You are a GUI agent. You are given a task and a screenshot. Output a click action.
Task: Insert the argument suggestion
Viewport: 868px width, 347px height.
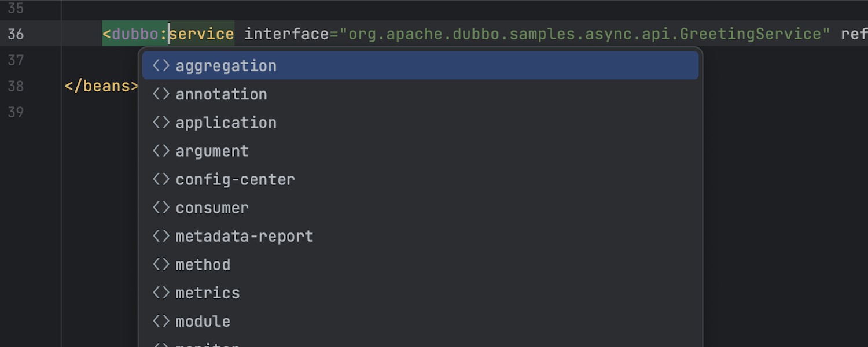[x=212, y=151]
